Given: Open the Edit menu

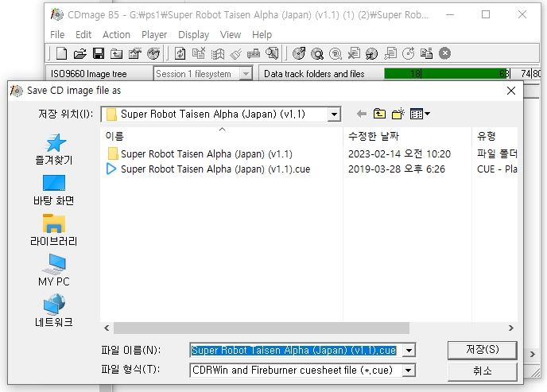Looking at the screenshot, I should [x=83, y=34].
